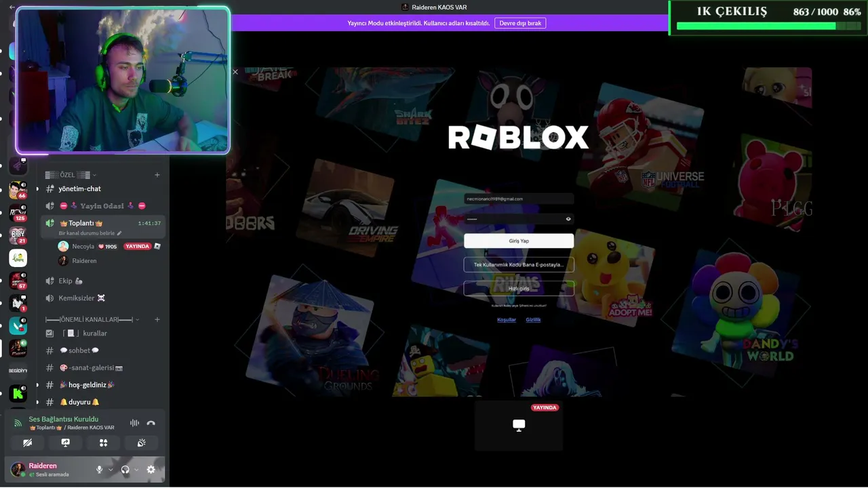Open the server with the 21 badge
Image resolution: width=868 pixels, height=488 pixels.
coord(18,235)
